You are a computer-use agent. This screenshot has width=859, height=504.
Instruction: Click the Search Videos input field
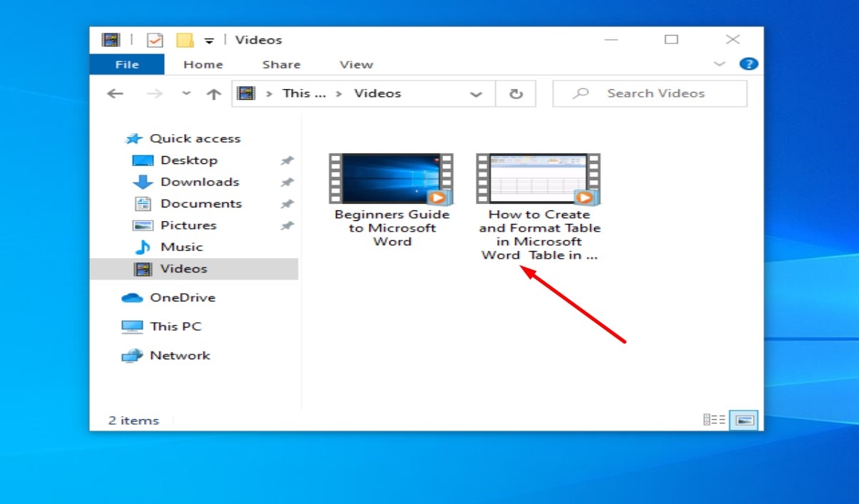click(650, 93)
